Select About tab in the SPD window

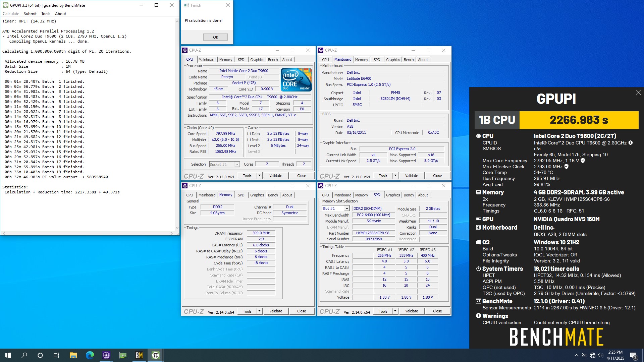coord(423,195)
